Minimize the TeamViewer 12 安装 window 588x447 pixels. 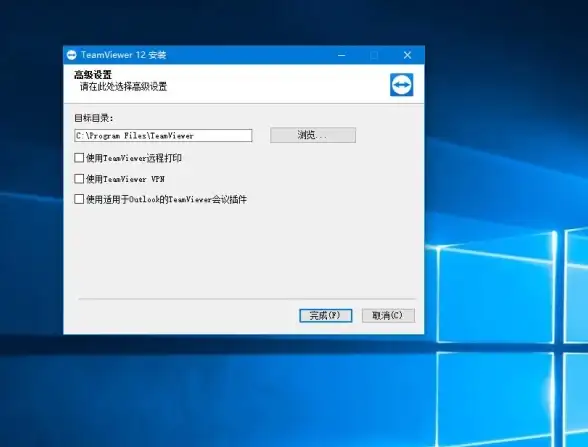point(341,55)
